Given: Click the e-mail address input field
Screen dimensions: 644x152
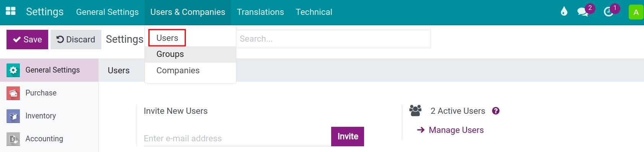Looking at the screenshot, I should 237,138.
